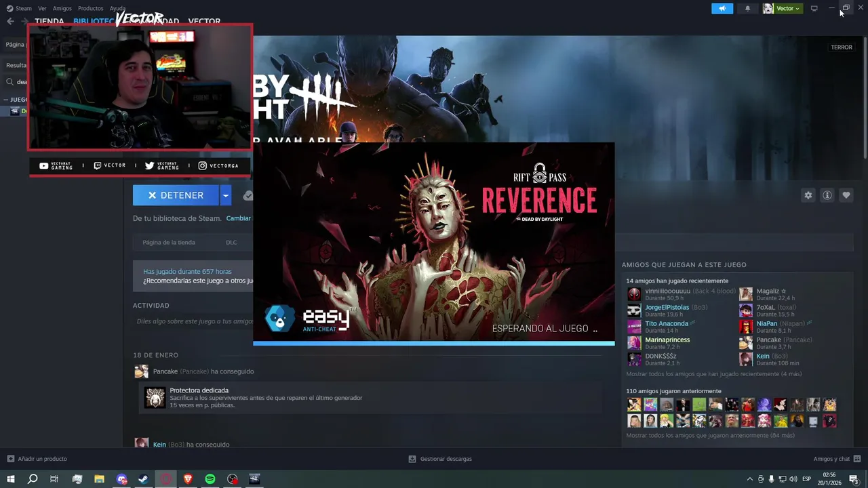This screenshot has width=868, height=488.
Task: Open DONK$$$z friend avatar
Action: point(633,359)
